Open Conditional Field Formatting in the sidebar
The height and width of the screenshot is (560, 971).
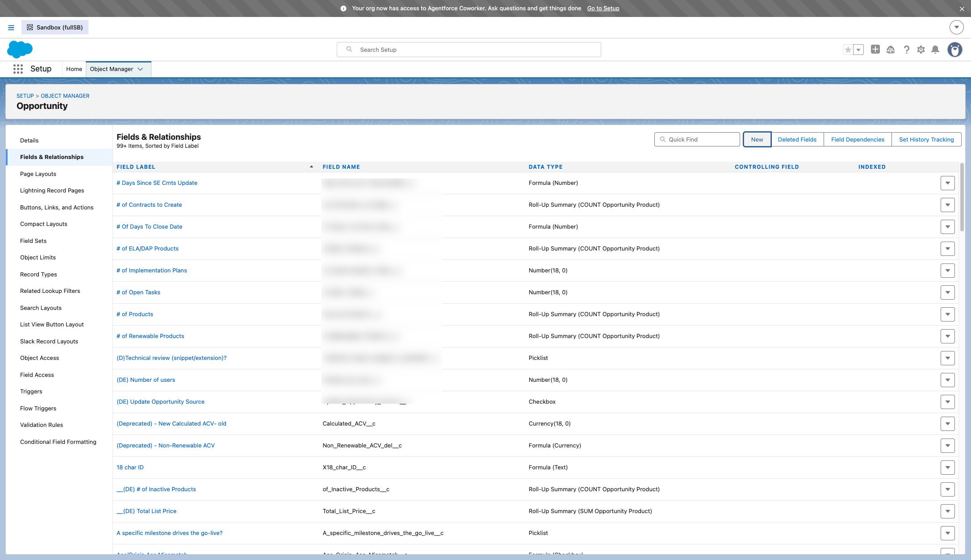tap(58, 442)
